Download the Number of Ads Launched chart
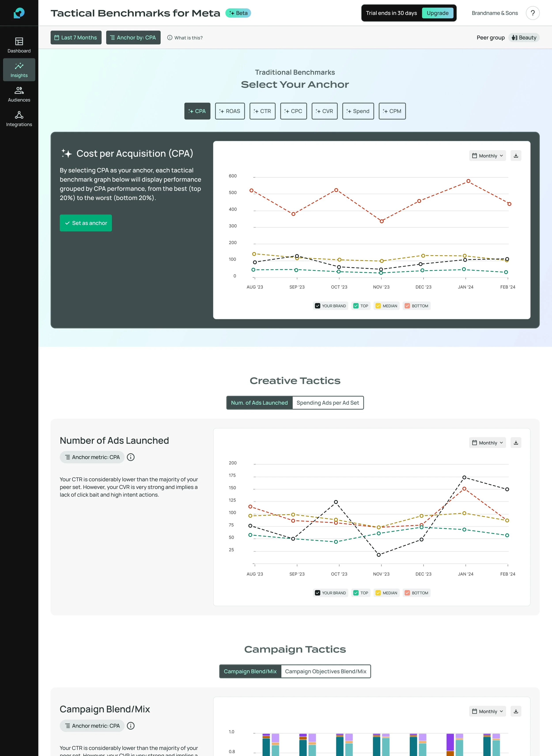552x756 pixels. tap(516, 443)
